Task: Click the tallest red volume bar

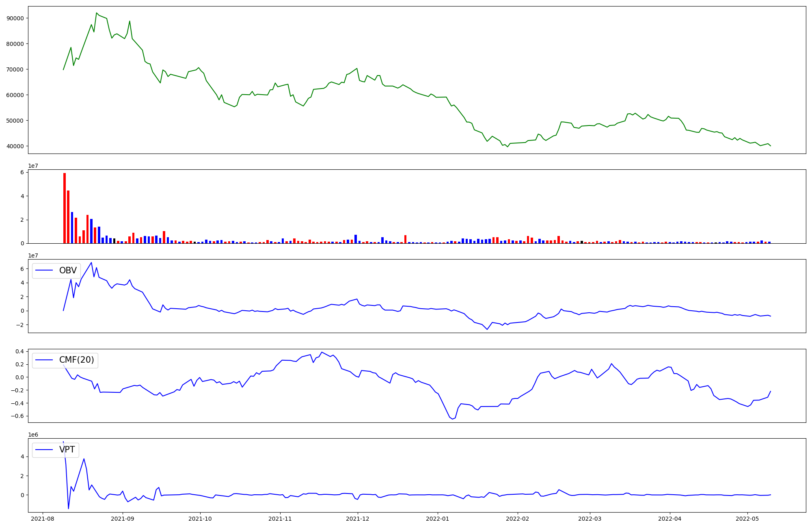Action: coord(64,207)
